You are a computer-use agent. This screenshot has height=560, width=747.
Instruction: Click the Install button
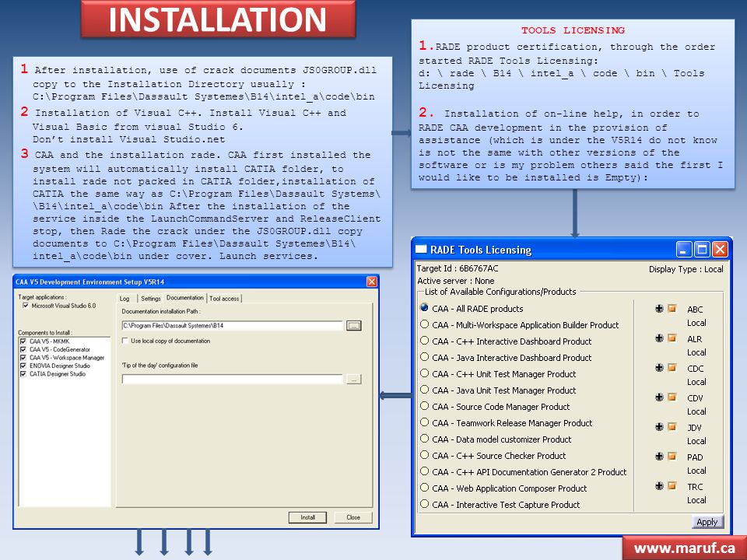(x=308, y=517)
